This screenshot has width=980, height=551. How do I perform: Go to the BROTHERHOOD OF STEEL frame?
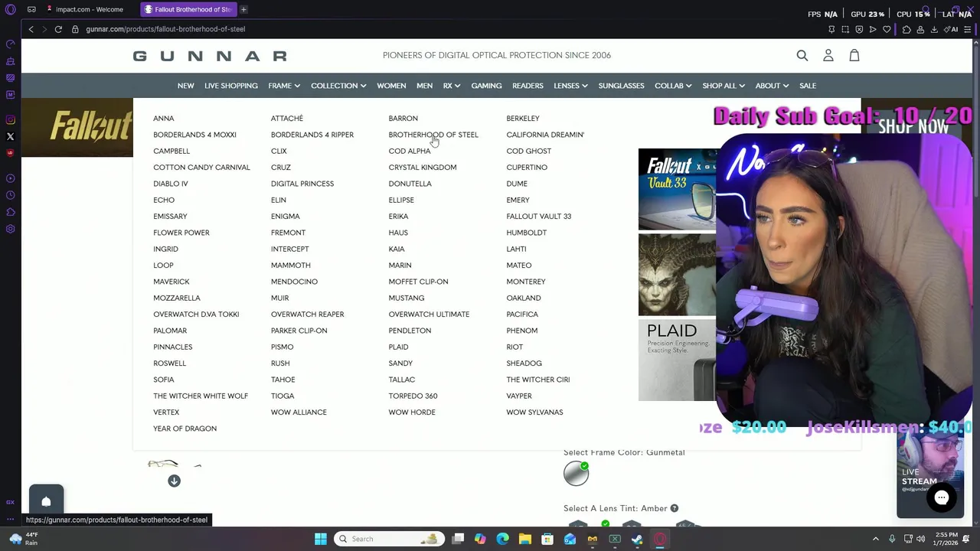pyautogui.click(x=433, y=135)
